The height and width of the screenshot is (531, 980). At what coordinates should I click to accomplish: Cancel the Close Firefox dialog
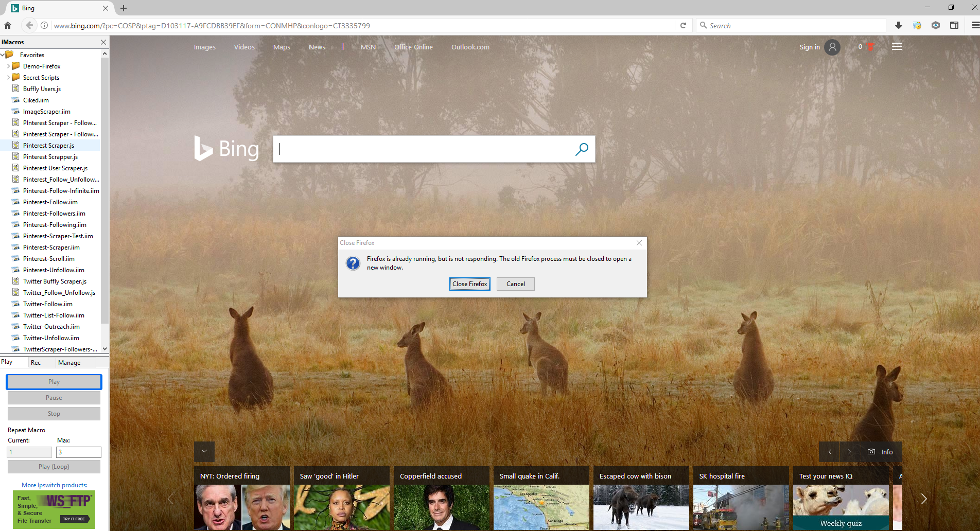(x=516, y=284)
